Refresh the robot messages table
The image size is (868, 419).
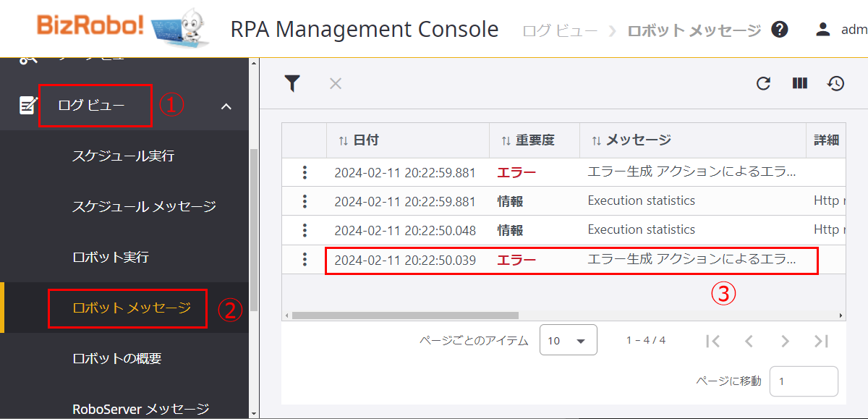[x=763, y=83]
